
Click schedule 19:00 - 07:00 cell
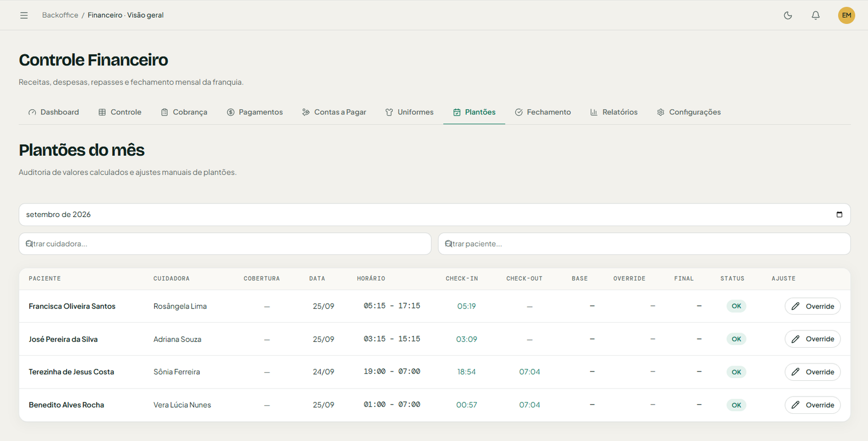click(x=392, y=372)
